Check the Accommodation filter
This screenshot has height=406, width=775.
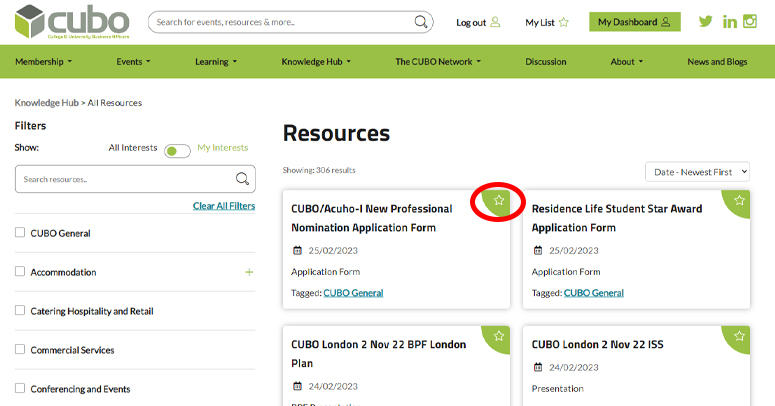point(20,271)
